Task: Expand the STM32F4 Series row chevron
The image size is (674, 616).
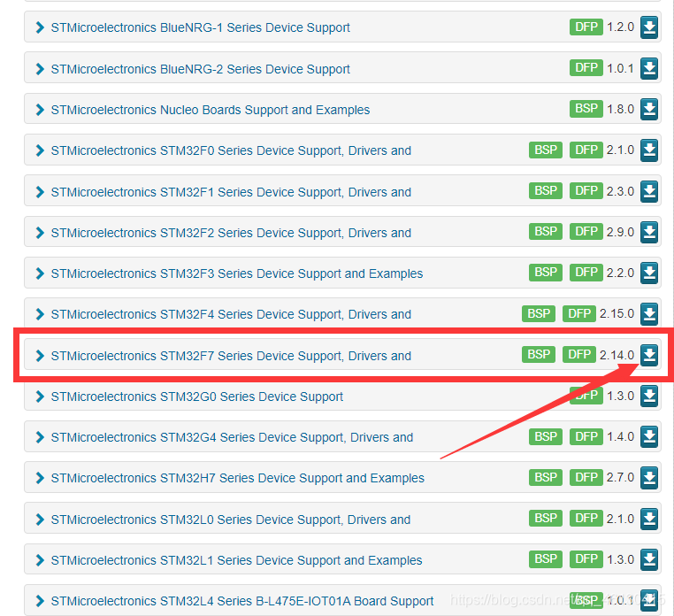Action: (40, 314)
